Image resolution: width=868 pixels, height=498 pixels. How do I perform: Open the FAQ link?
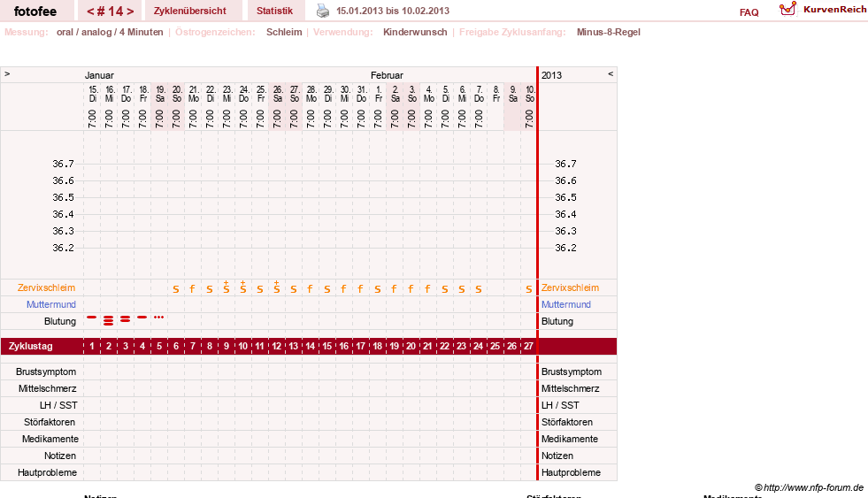point(749,12)
